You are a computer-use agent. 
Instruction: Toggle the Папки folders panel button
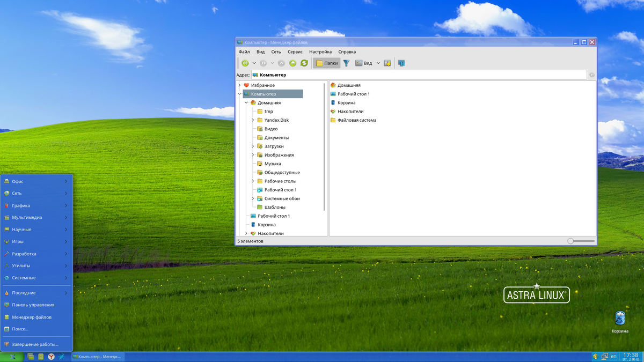tap(327, 63)
